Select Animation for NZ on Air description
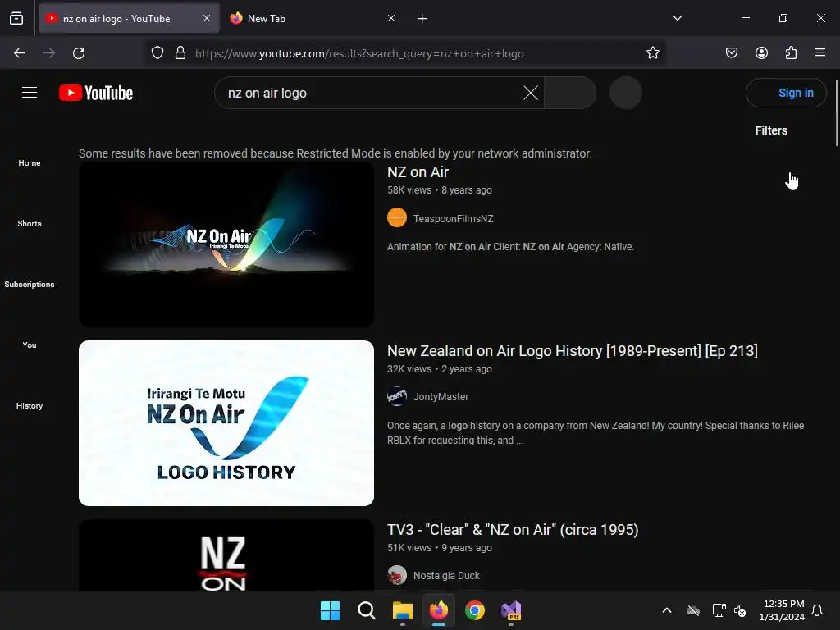Image resolution: width=840 pixels, height=630 pixels. [510, 247]
